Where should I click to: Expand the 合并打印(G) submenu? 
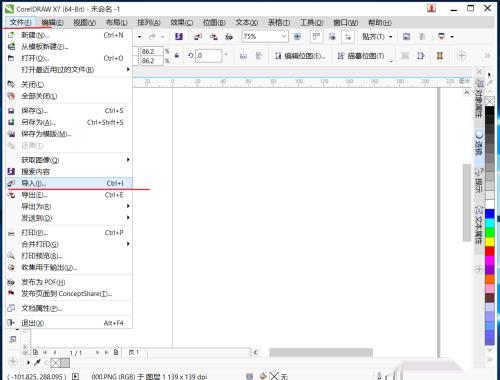128,244
